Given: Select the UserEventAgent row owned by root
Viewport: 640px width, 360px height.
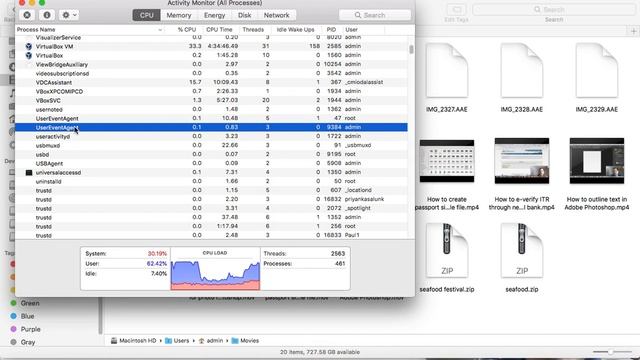Looking at the screenshot, I should tap(211, 118).
